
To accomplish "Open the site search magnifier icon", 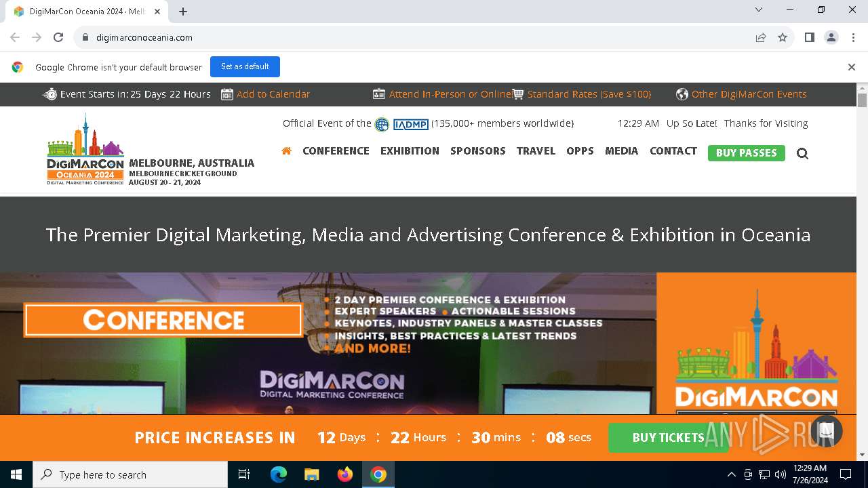I will pos(802,153).
